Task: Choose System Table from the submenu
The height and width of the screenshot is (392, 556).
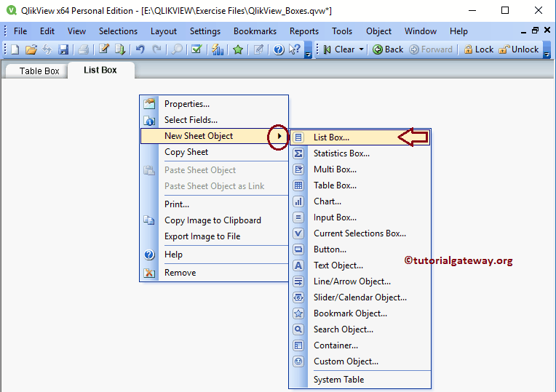Action: coord(360,380)
